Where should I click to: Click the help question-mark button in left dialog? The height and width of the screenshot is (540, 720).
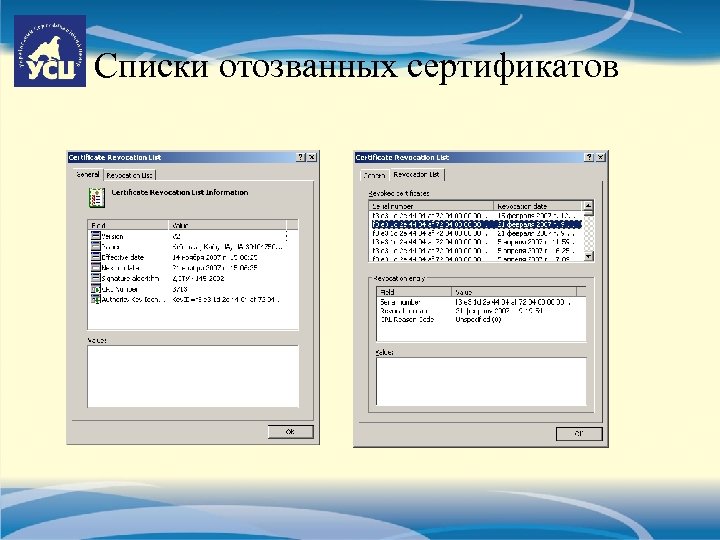pos(301,158)
